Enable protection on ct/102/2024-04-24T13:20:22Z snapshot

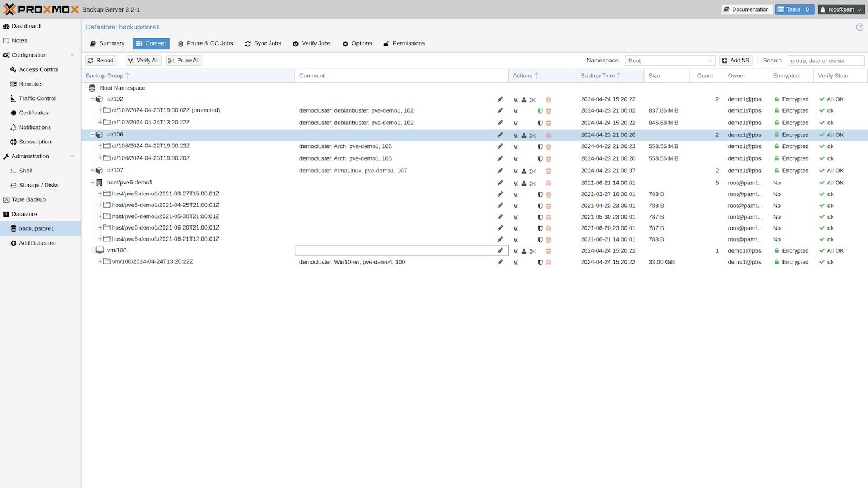tap(540, 123)
